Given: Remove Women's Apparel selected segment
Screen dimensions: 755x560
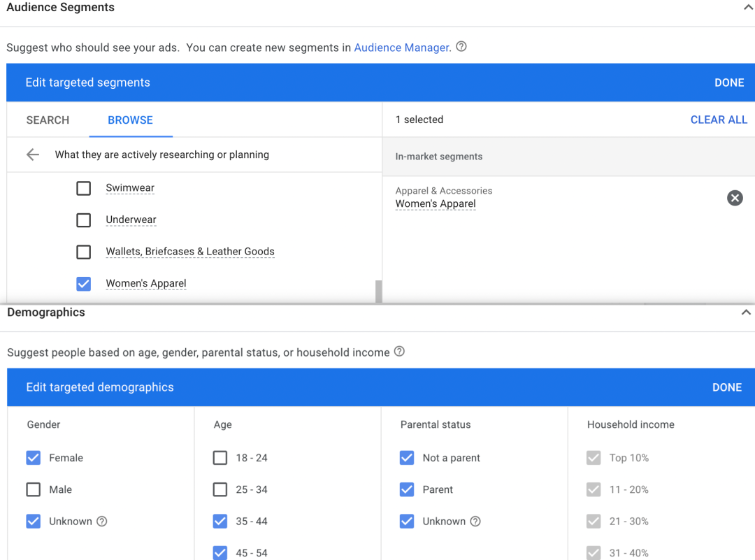Looking at the screenshot, I should tap(735, 198).
